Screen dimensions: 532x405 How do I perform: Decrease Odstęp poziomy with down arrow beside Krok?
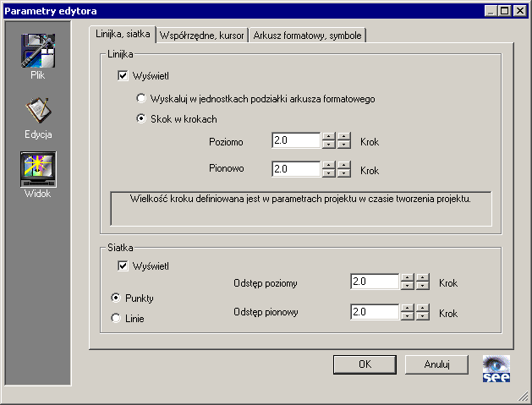click(x=423, y=286)
